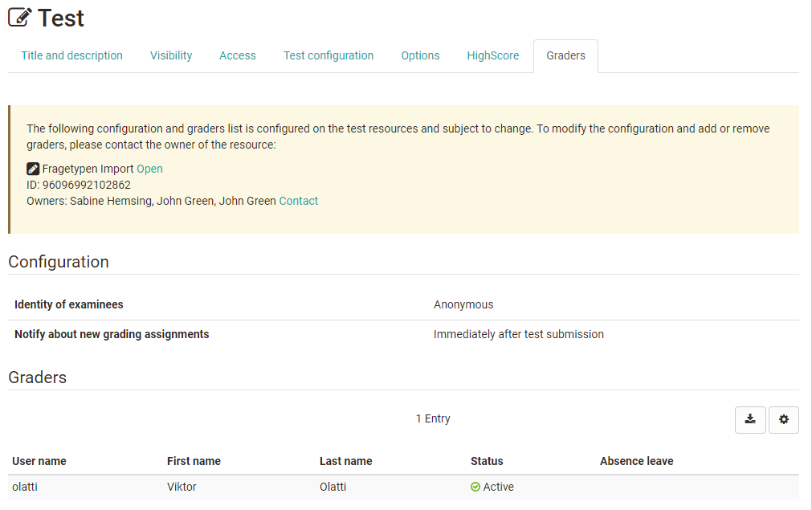This screenshot has width=812, height=510.
Task: Open the table settings gear icon
Action: pos(784,419)
